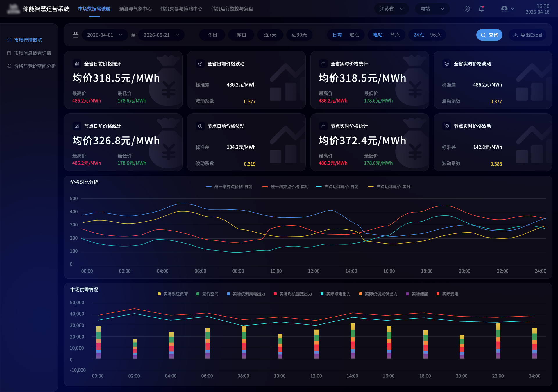Screen dimensions: 558x392
Task: Click the 今日 quick range button
Action: click(x=212, y=35)
